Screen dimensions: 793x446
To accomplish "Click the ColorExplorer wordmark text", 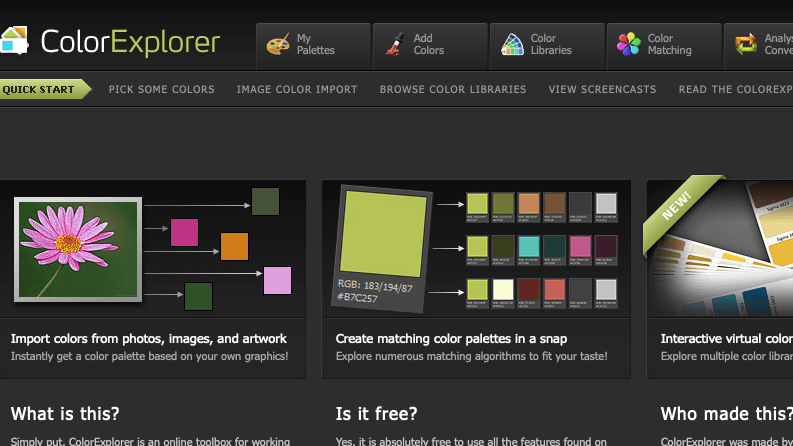I will tap(130, 42).
